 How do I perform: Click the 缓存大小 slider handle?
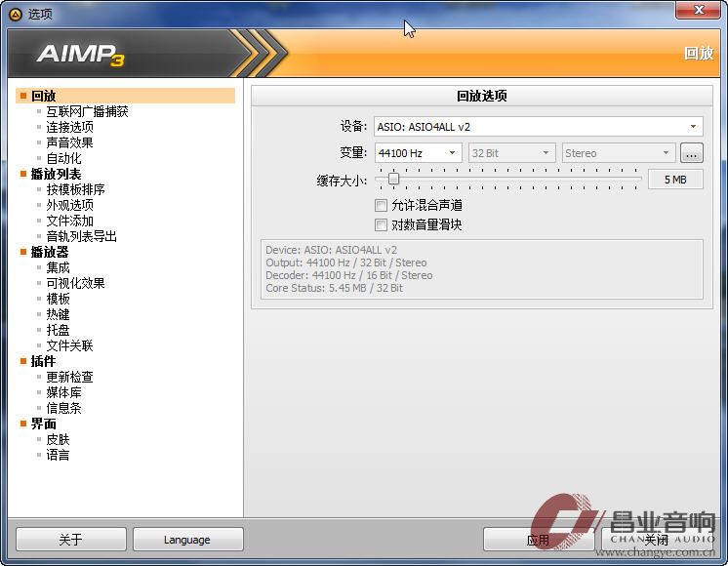(x=393, y=179)
